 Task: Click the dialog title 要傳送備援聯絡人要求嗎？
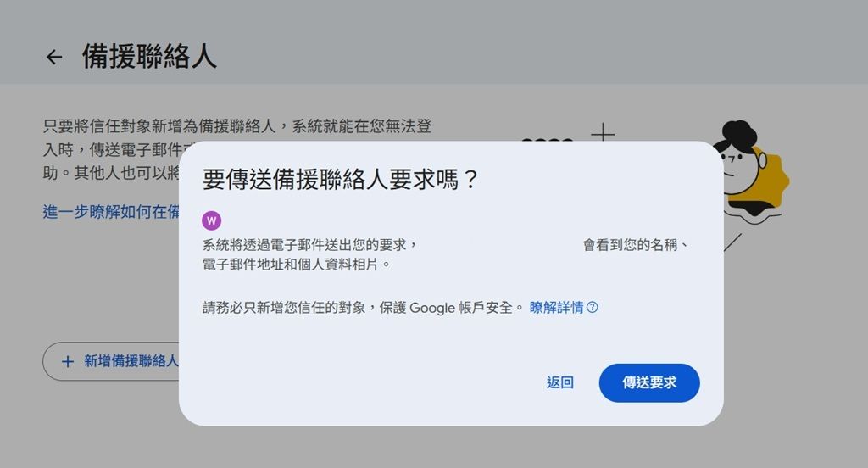341,180
